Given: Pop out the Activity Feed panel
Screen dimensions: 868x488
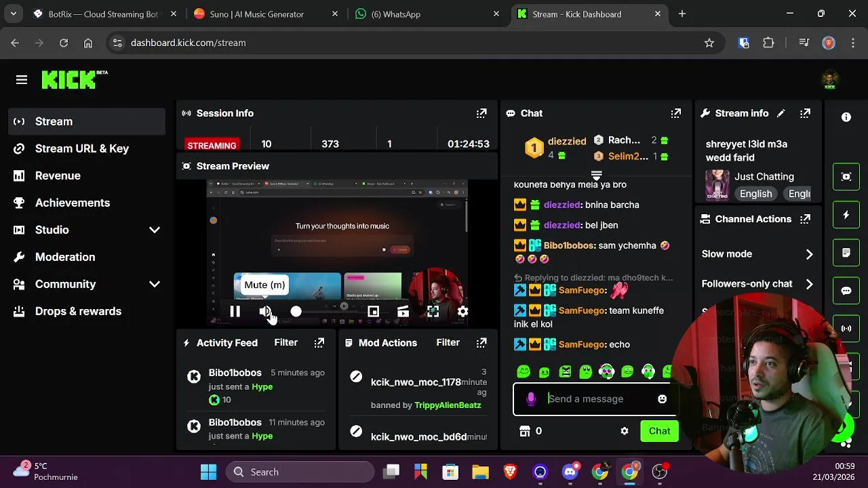Looking at the screenshot, I should pos(319,343).
